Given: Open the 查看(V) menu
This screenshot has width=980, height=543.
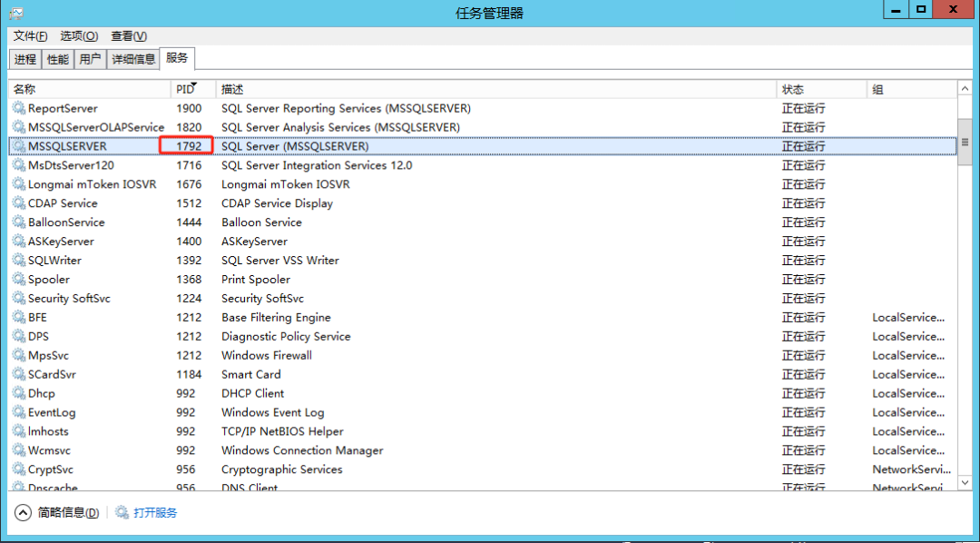Looking at the screenshot, I should pos(129,36).
